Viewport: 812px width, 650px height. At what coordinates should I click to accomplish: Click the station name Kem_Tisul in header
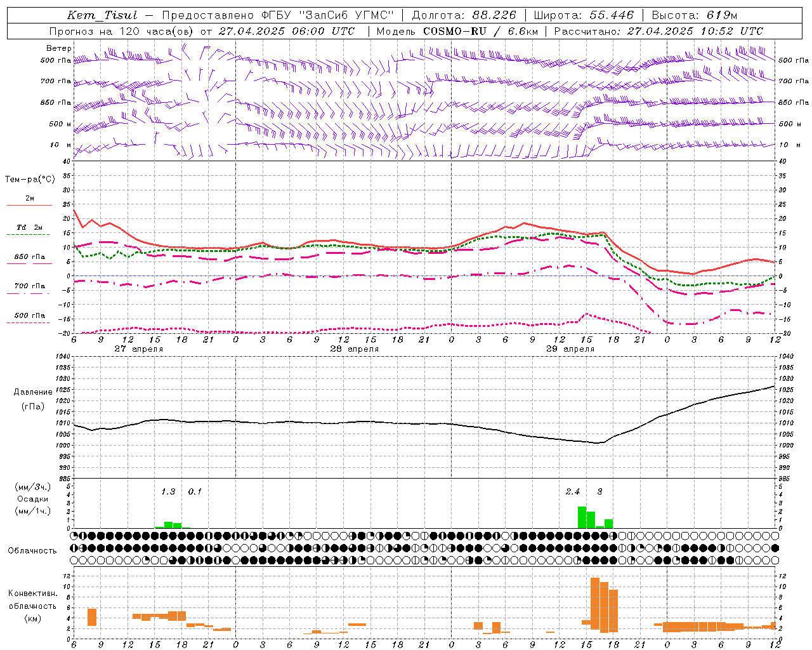(x=102, y=15)
